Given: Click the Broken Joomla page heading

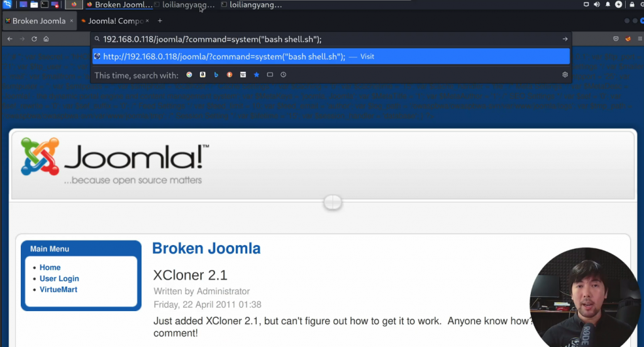Looking at the screenshot, I should click(206, 249).
